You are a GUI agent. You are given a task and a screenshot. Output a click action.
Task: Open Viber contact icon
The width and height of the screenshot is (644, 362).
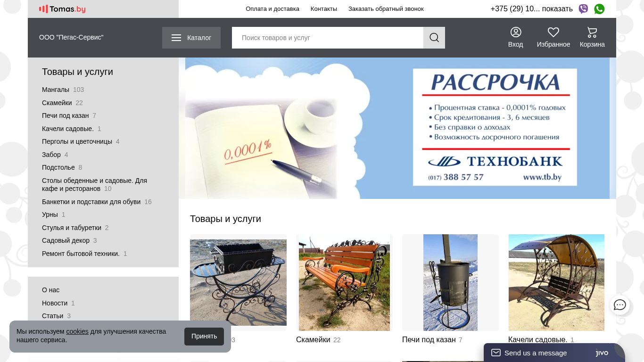tap(583, 9)
